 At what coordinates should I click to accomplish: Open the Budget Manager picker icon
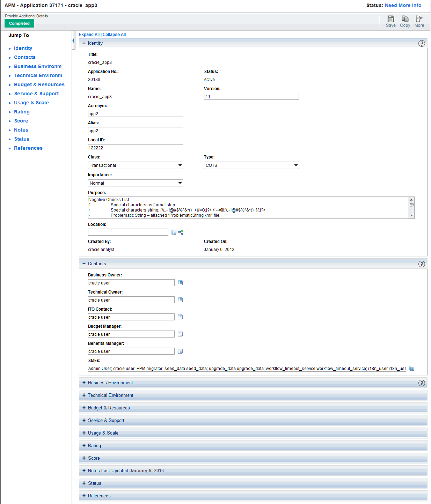[180, 334]
